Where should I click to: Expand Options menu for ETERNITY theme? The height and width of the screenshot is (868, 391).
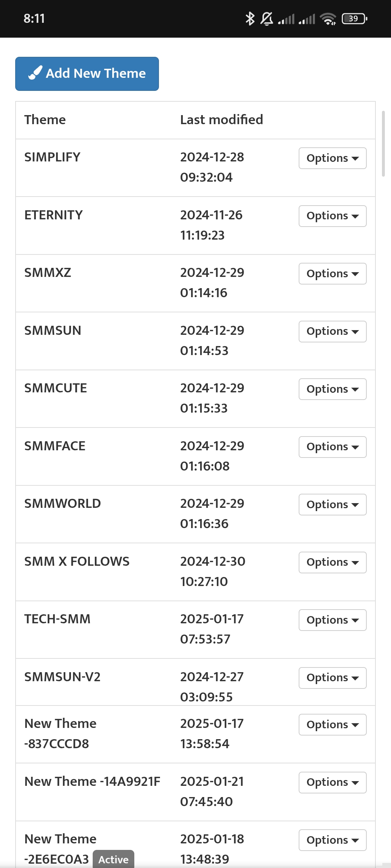click(332, 216)
